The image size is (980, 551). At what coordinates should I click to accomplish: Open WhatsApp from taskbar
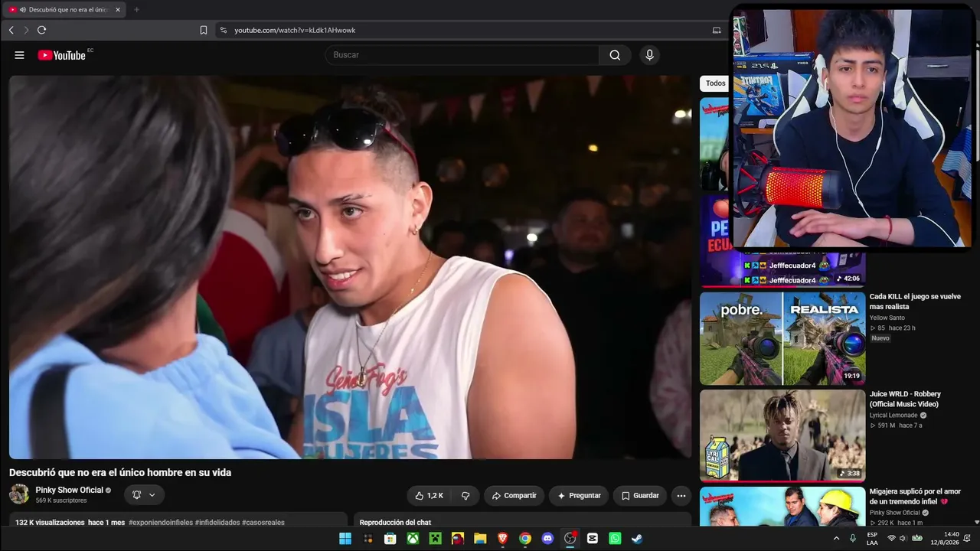[x=615, y=539]
